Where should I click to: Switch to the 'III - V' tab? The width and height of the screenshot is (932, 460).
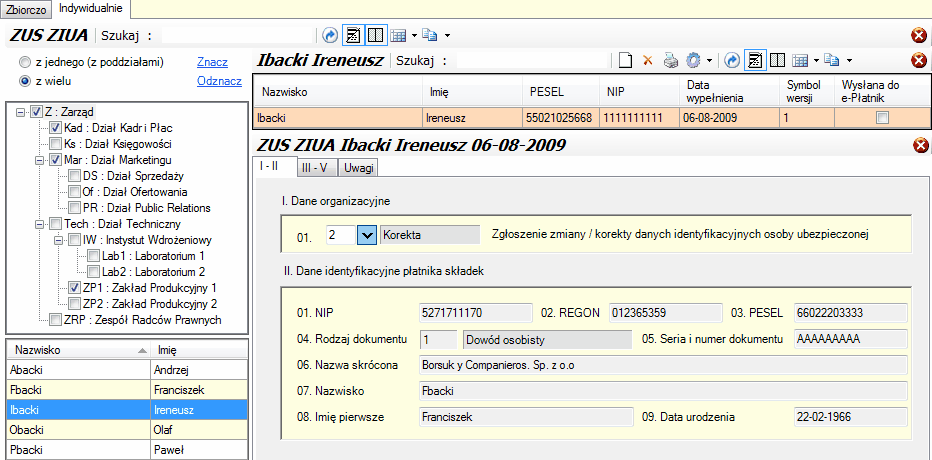pyautogui.click(x=318, y=168)
